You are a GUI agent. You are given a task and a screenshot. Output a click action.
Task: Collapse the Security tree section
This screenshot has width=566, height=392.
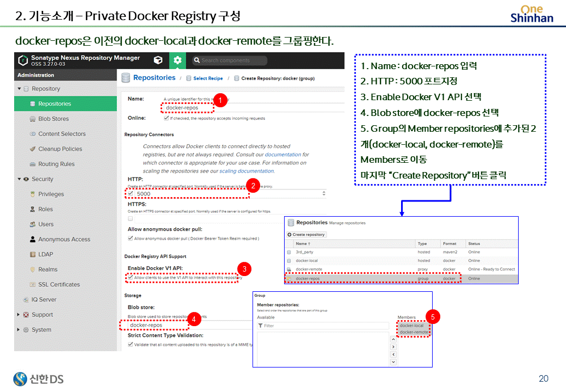coord(19,179)
